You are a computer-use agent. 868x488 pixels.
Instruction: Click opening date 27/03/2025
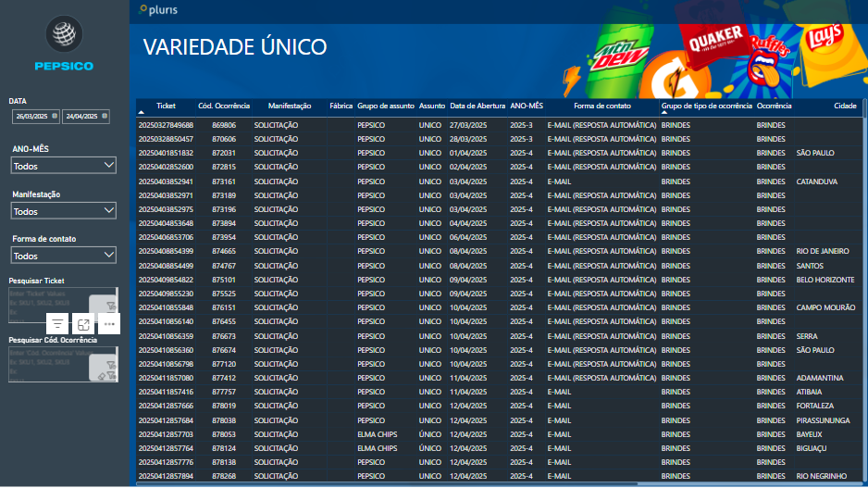pos(467,125)
